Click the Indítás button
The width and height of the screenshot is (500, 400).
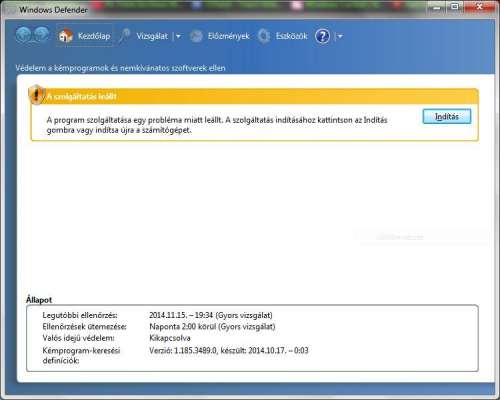pos(447,116)
